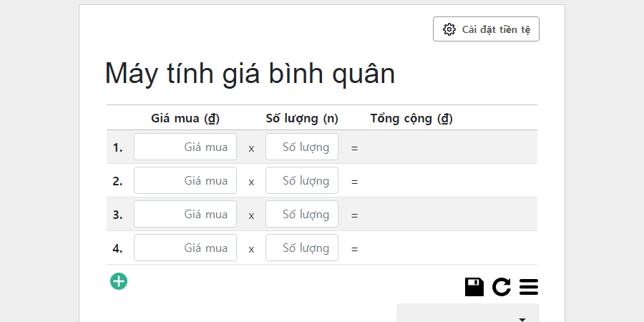Image resolution: width=644 pixels, height=322 pixels.
Task: Click the Số lượng field in row 1
Action: [x=302, y=147]
